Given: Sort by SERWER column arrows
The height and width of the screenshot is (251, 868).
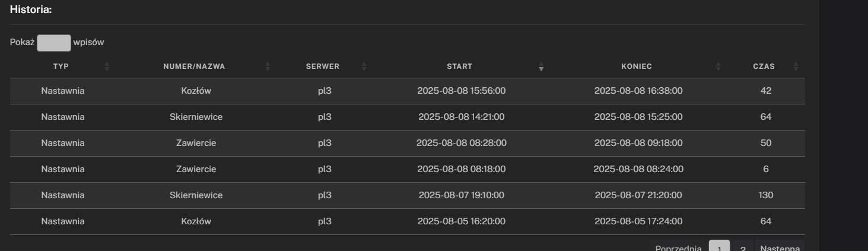Looking at the screenshot, I should click(364, 66).
